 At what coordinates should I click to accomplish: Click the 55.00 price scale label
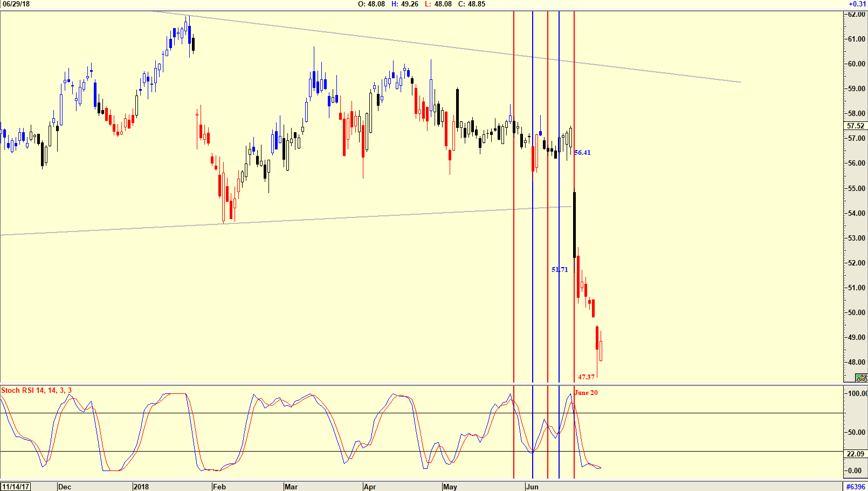coord(857,188)
